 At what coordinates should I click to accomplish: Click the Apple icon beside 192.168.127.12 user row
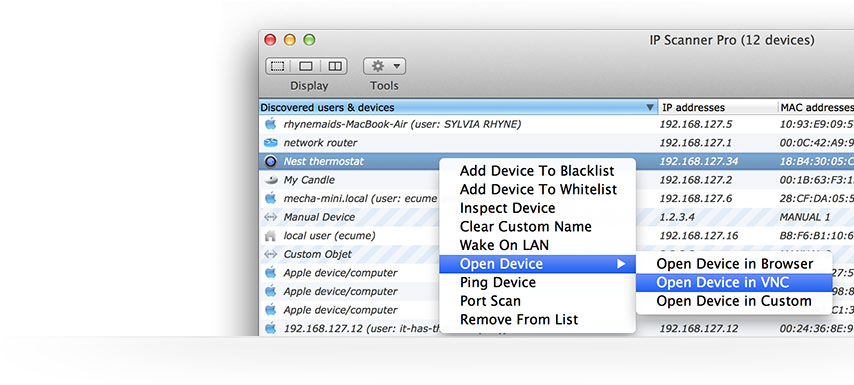[271, 328]
